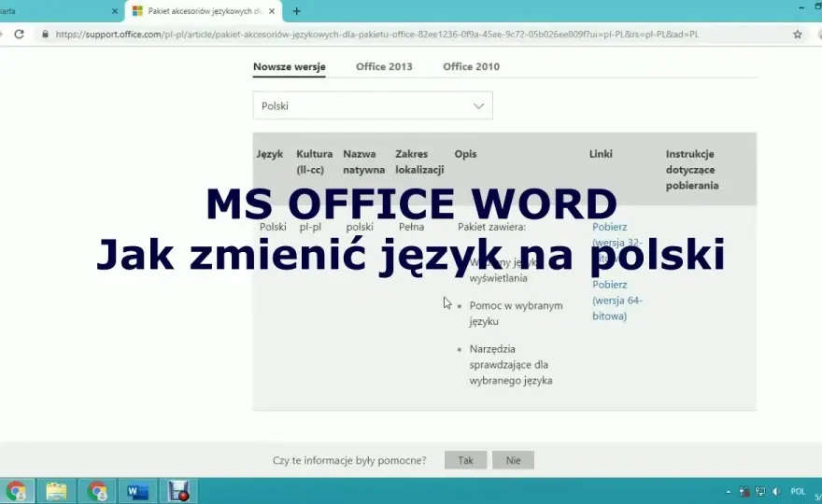Switch to Nowsze wersje tab
This screenshot has width=822, height=504.
(290, 66)
